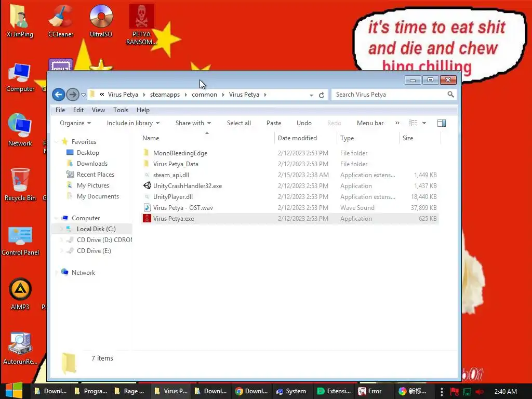Viewport: 532px width, 399px height.
Task: Open the Edit menu
Action: (x=78, y=110)
